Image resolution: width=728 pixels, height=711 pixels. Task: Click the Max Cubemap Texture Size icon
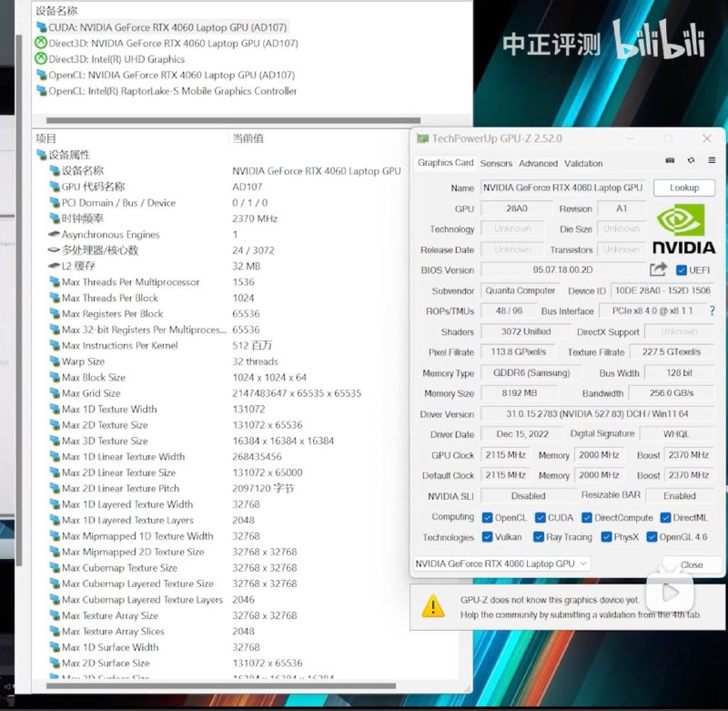tap(55, 567)
